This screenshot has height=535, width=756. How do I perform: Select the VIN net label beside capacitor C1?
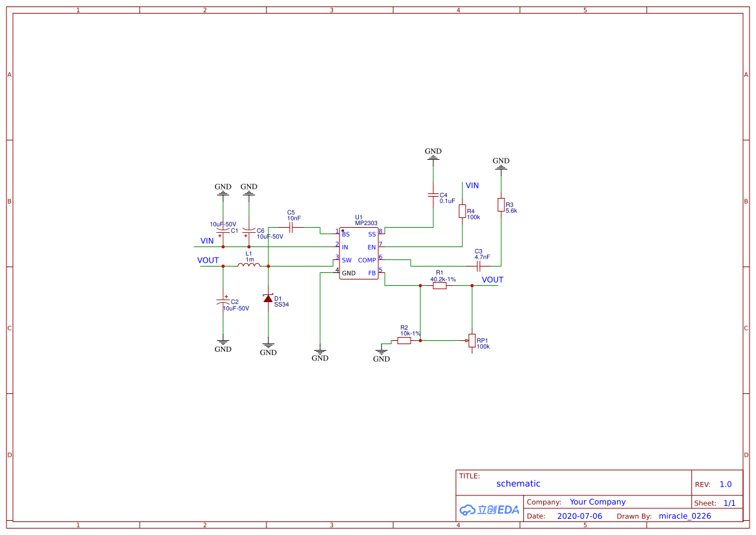pos(207,241)
